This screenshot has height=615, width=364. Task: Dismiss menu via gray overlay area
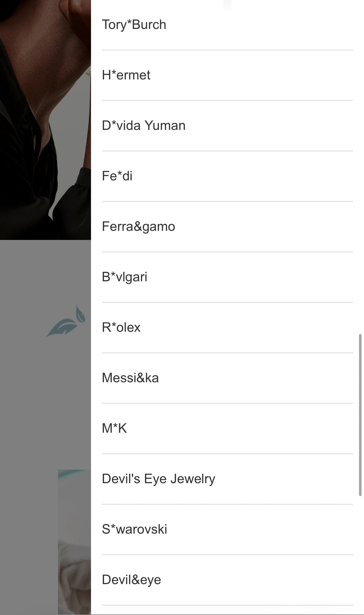pos(45,400)
